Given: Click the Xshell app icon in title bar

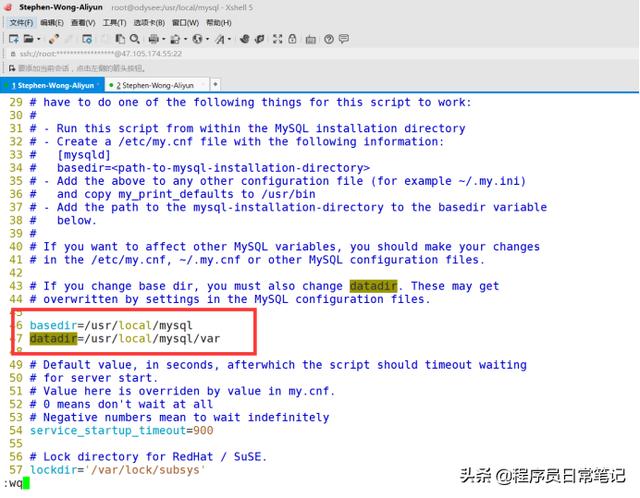Looking at the screenshot, I should (x=8, y=7).
